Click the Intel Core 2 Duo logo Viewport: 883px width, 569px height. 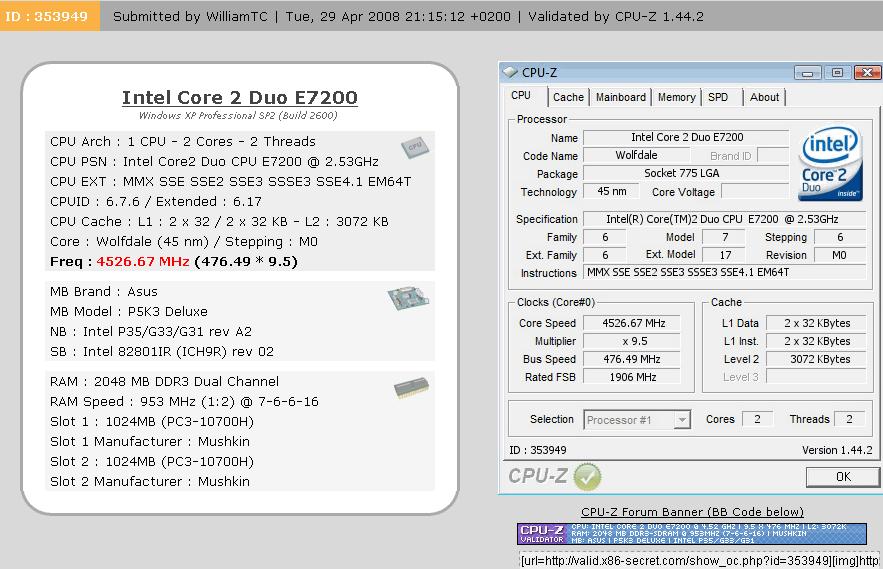(830, 163)
